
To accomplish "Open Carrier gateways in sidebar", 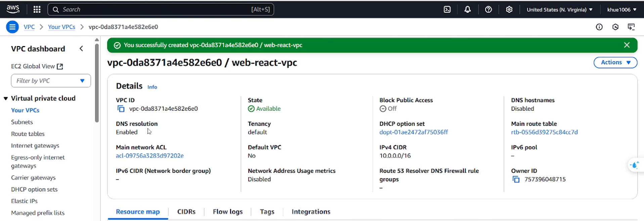I will pos(33,177).
